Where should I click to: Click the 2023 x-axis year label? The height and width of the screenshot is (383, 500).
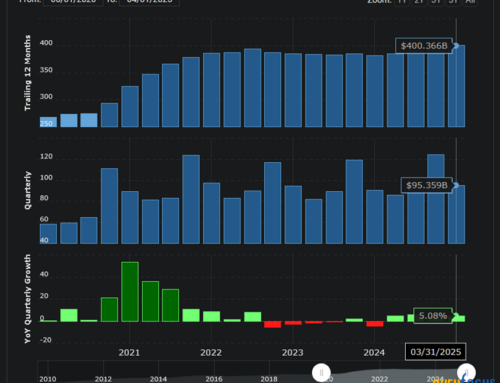[293, 352]
